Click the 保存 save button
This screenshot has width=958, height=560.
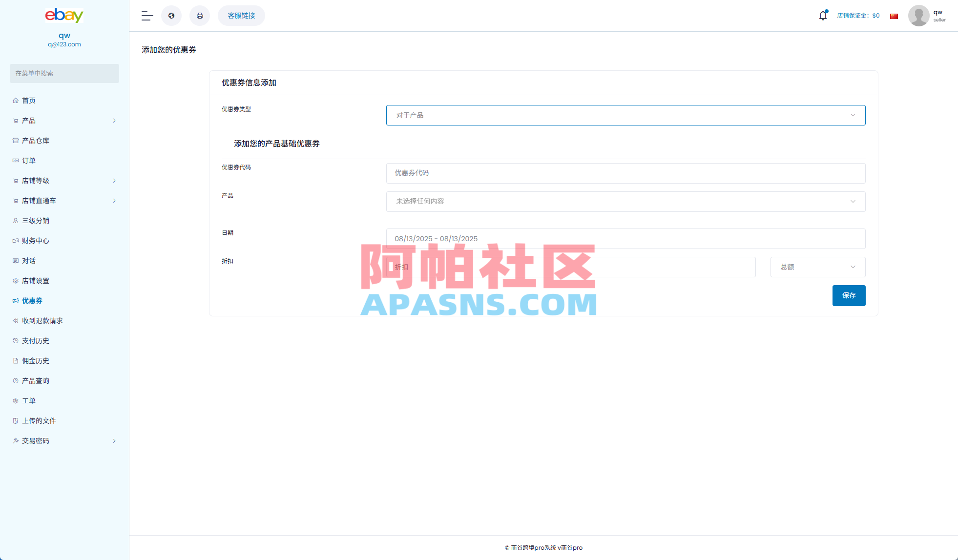[849, 295]
